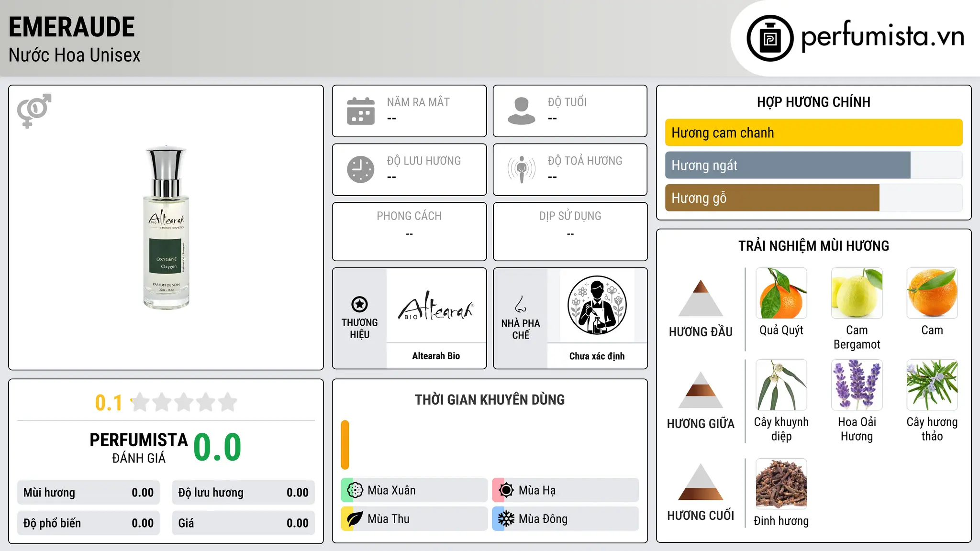
Task: Click the Độ lưu hương 0.00 score box
Action: pos(243,493)
